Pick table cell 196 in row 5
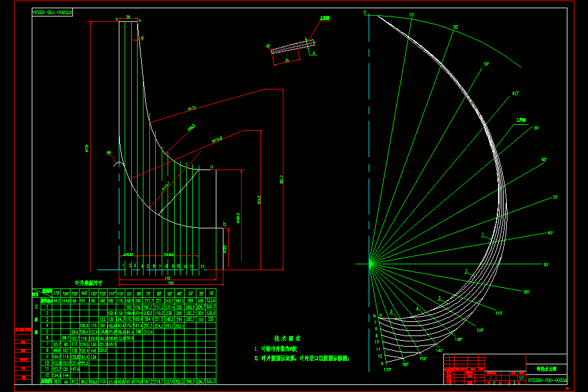This screenshot has height=392, width=588. (x=138, y=332)
